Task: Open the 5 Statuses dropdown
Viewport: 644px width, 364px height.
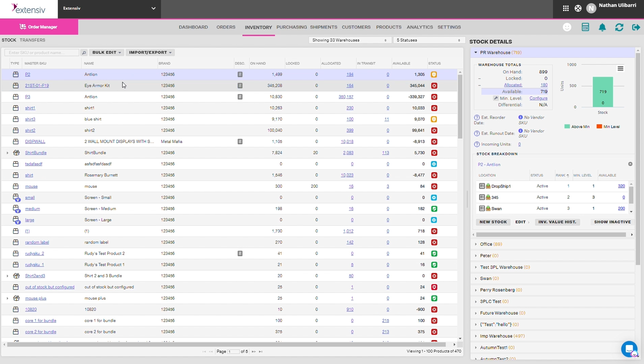Action: click(x=429, y=40)
